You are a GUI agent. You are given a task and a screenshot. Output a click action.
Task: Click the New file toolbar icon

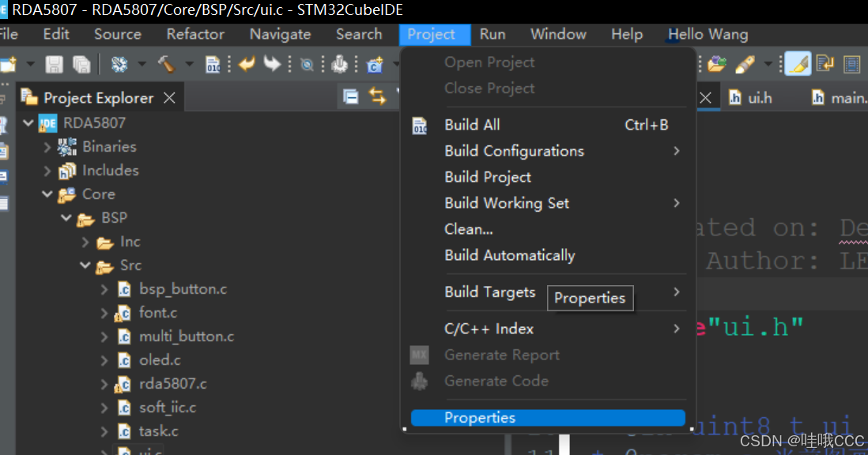click(9, 65)
